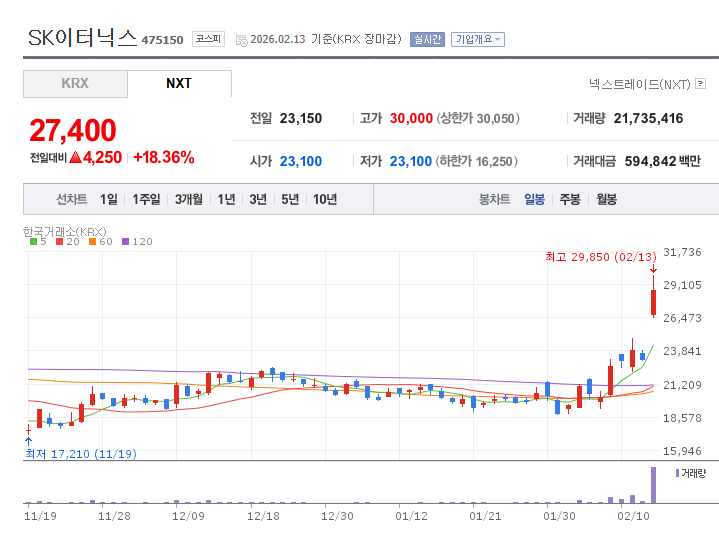Click the 한국거래소(KRX) chart caption
719x535 pixels.
[x=65, y=232]
